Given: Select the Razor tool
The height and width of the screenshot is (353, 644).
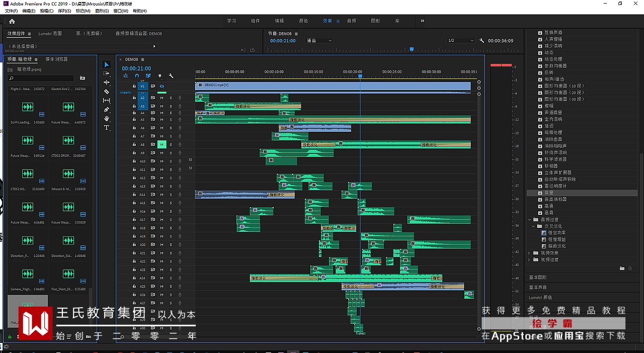Looking at the screenshot, I should click(x=107, y=92).
